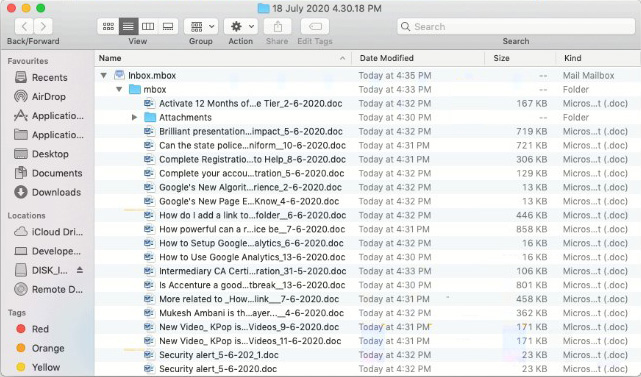The image size is (641, 377).
Task: Filter by the Red tag
Action: coord(33,329)
